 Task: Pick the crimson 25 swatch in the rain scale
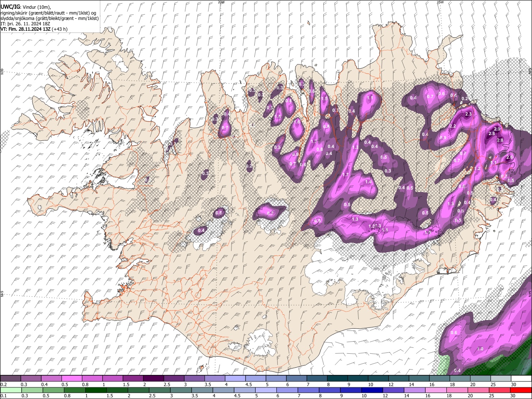[500, 390]
